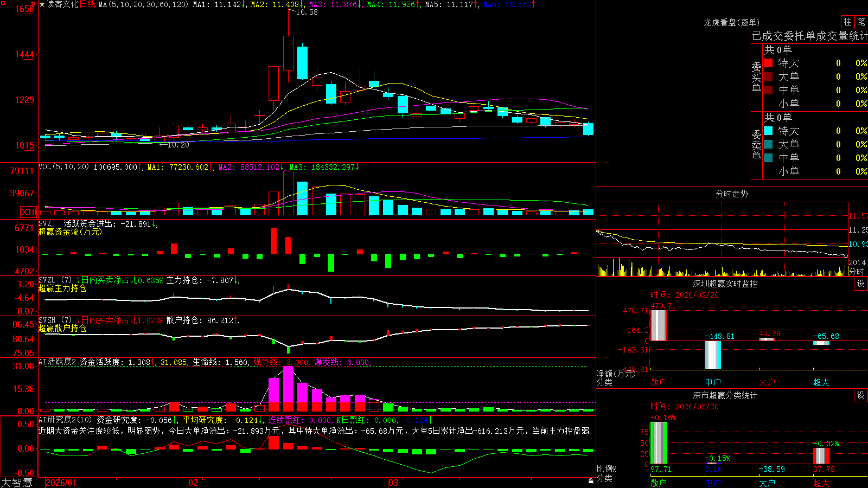Click the AI研究度2(10) indicator label
Screen dimensions: 868x488
(65, 420)
